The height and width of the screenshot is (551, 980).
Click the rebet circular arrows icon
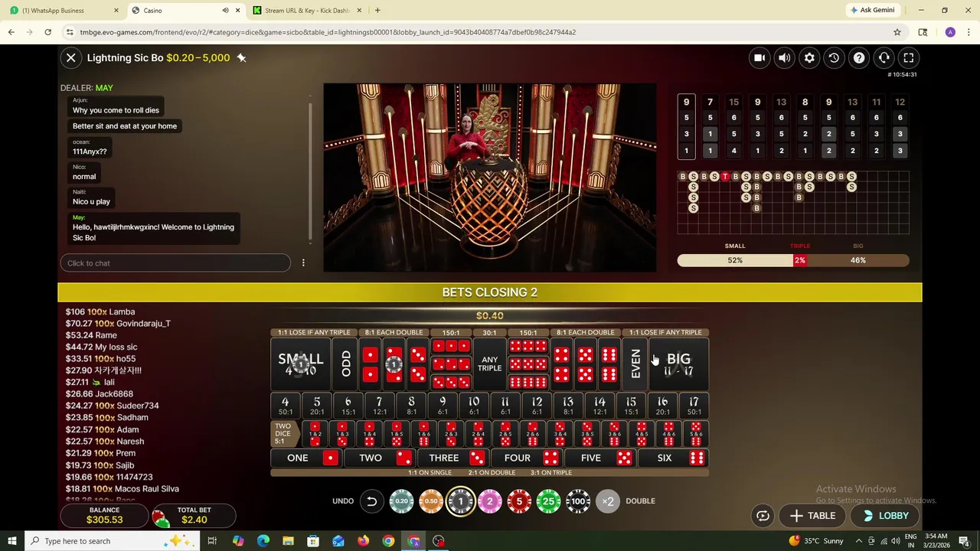point(763,516)
